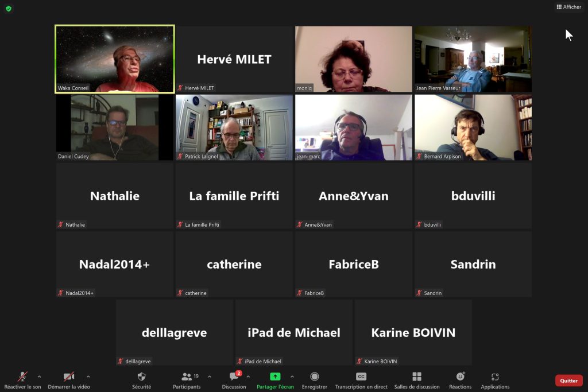Click the red Quitter button

(x=569, y=381)
